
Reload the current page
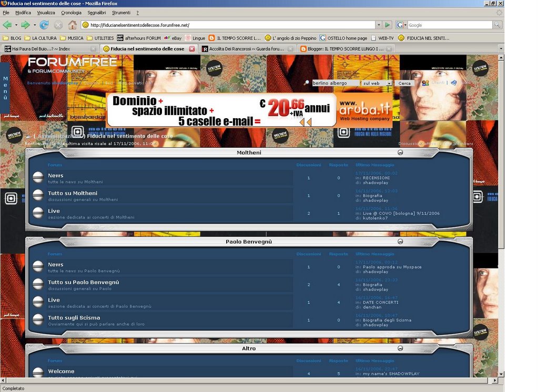[x=44, y=25]
